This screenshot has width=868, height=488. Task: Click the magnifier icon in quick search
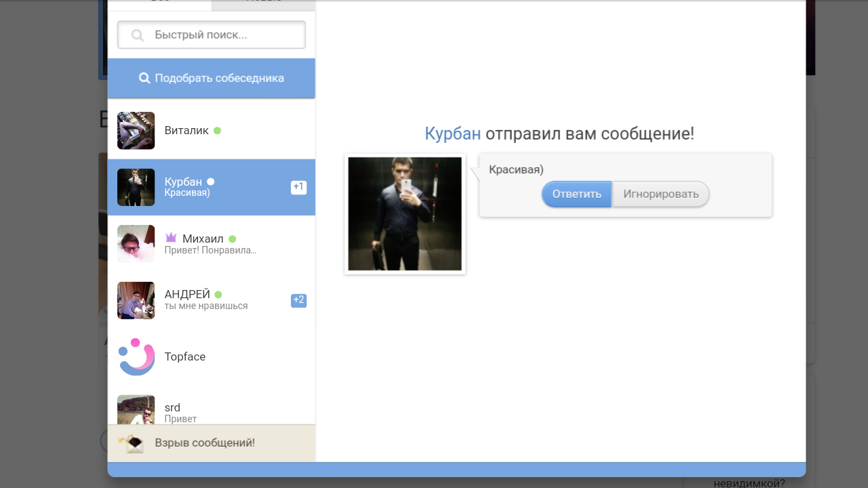[x=138, y=35]
